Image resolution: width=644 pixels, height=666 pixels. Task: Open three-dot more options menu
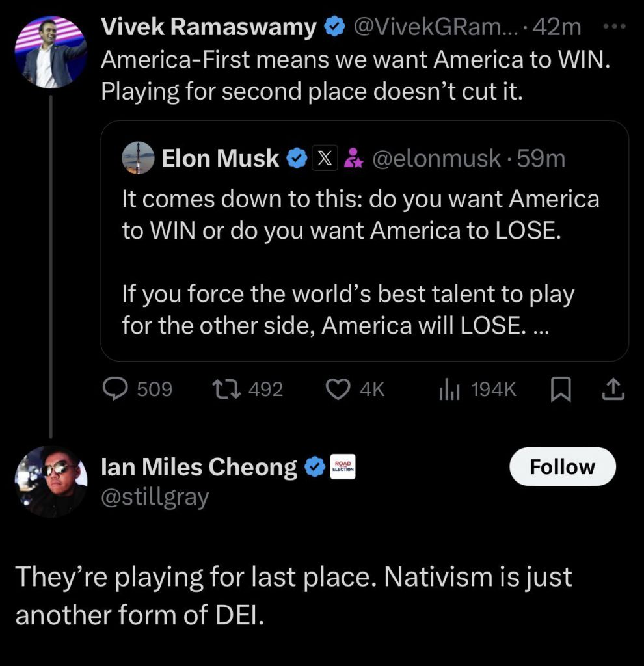click(x=613, y=27)
